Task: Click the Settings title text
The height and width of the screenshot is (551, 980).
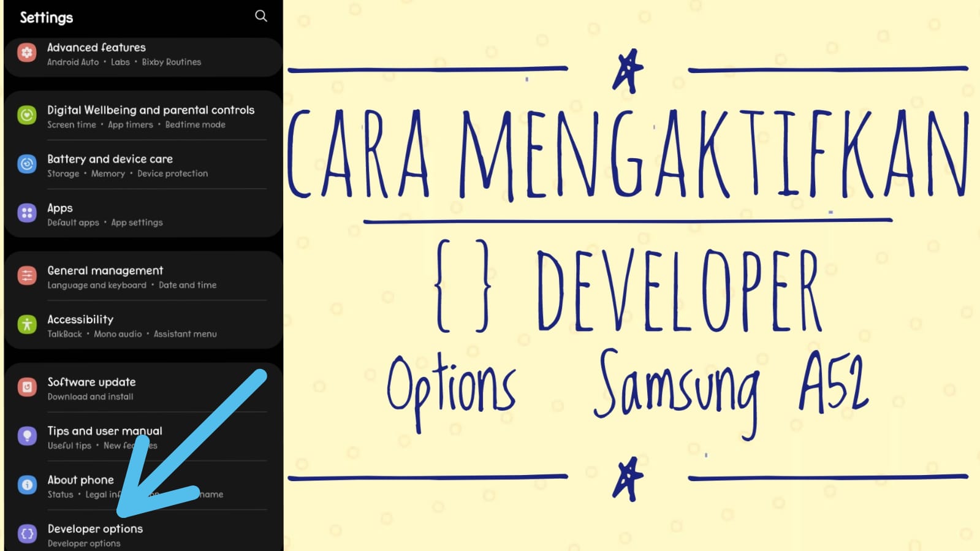Action: tap(47, 17)
